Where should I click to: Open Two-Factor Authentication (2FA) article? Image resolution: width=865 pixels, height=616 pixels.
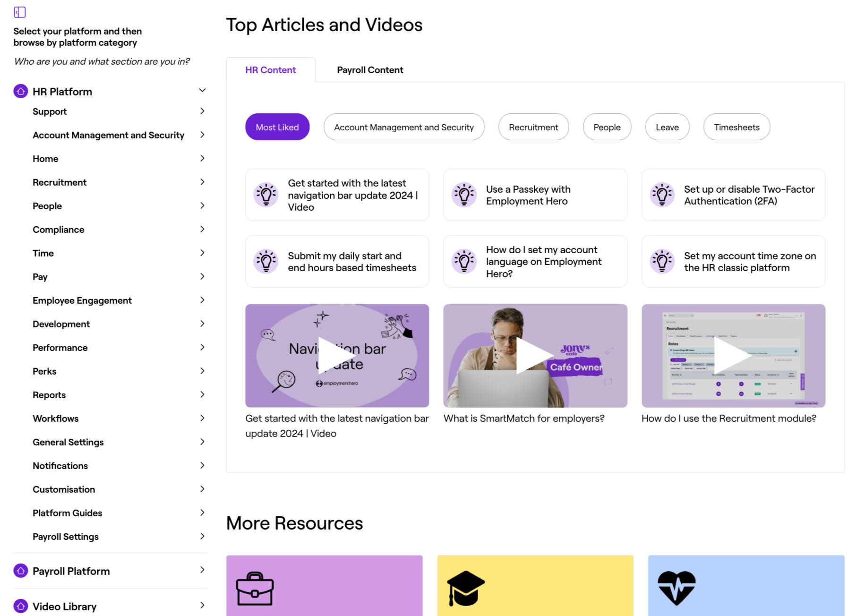click(749, 195)
